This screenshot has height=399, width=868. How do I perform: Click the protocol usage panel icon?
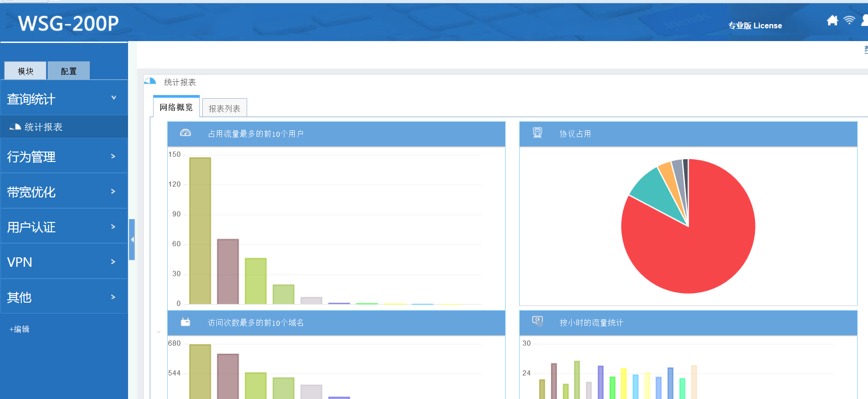point(537,133)
